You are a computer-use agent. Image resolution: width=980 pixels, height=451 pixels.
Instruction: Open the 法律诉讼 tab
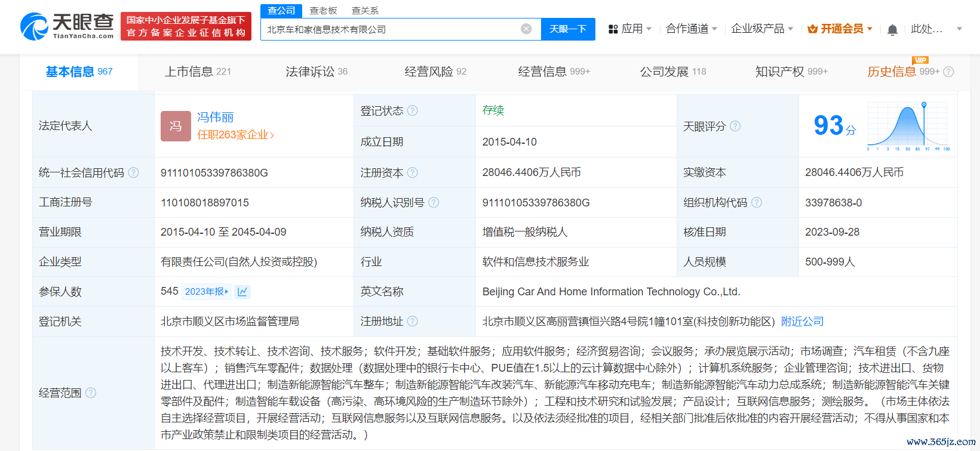pyautogui.click(x=317, y=72)
